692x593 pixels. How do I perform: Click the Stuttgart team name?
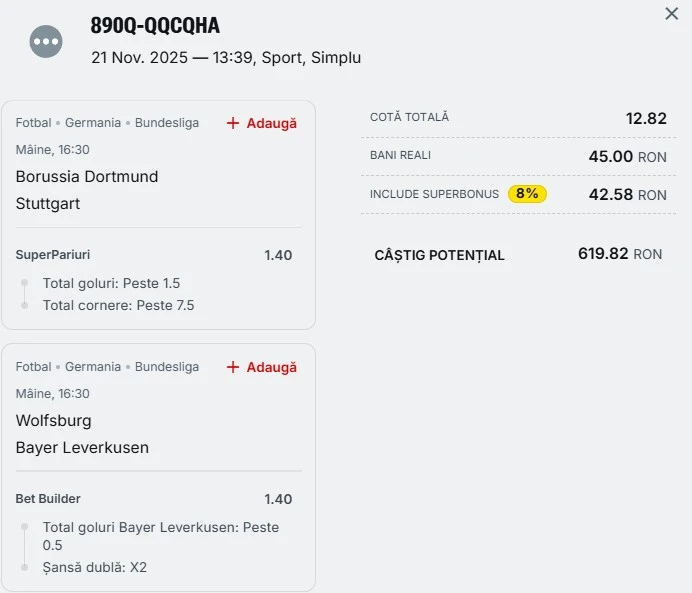(48, 204)
